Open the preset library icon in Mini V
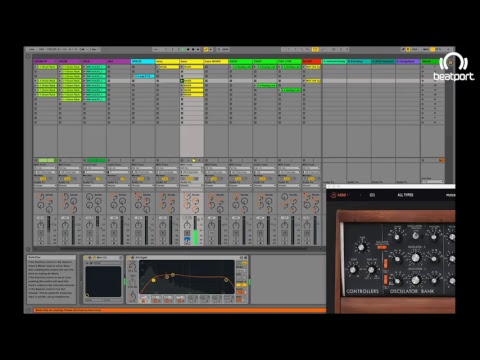Image resolution: width=480 pixels, height=360 pixels. coord(372,195)
